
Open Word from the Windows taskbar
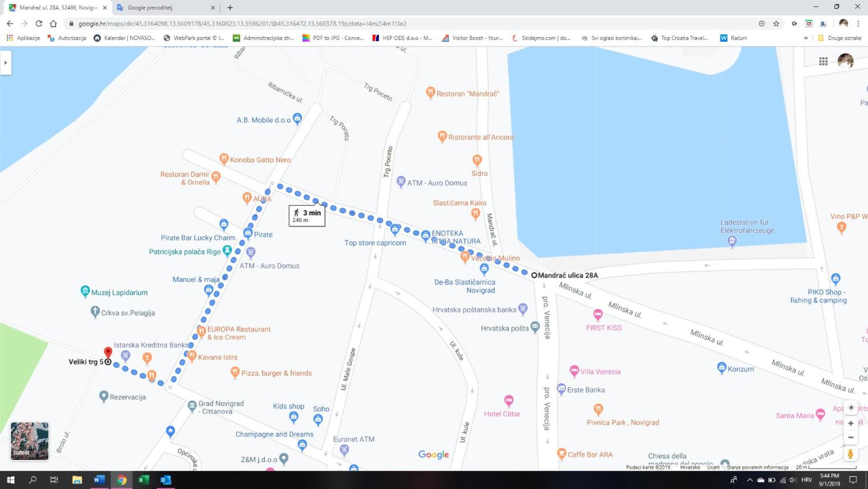click(99, 479)
